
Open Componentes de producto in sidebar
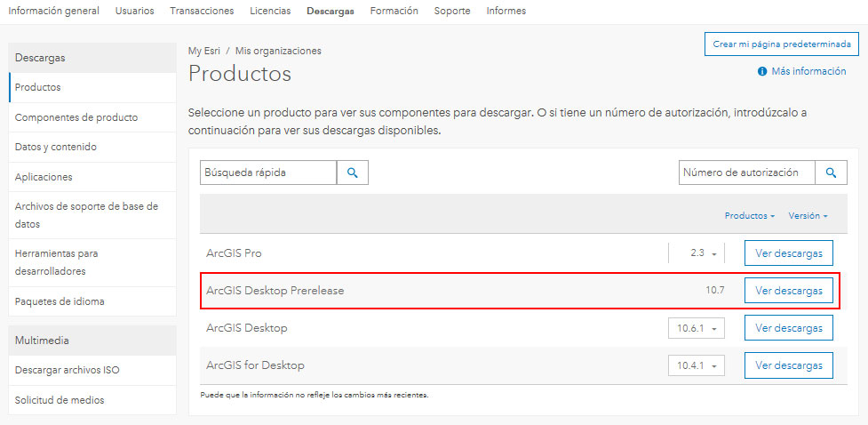coord(92,117)
